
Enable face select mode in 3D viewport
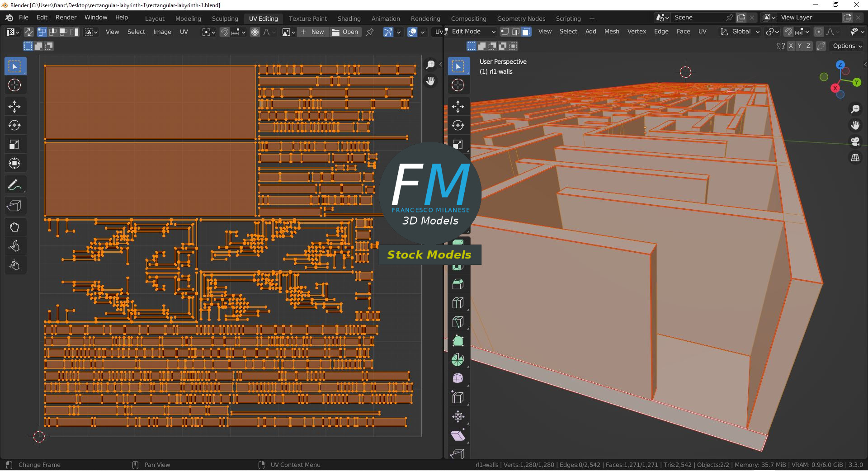click(526, 32)
